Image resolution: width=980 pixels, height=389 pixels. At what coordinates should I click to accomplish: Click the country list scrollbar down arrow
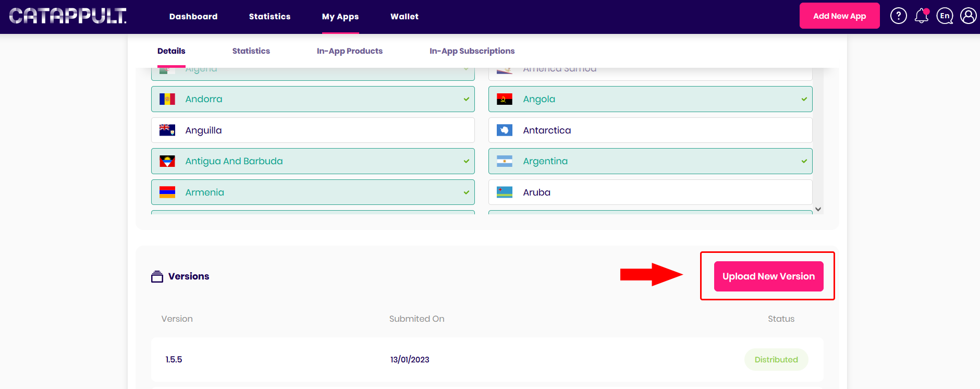(818, 209)
